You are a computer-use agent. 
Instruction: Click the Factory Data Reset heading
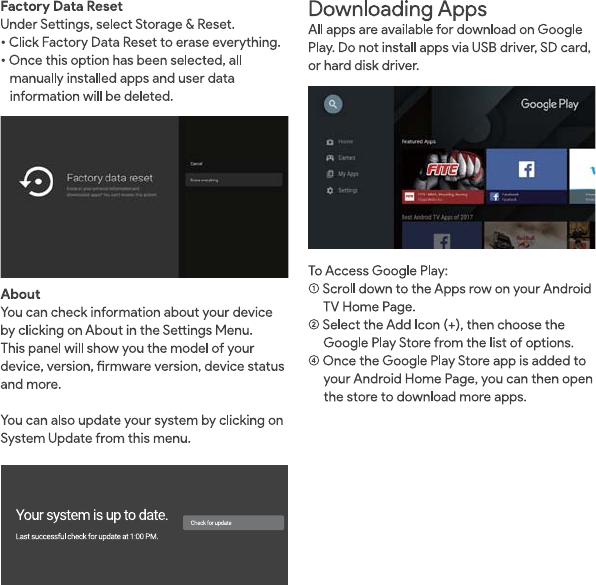click(62, 6)
